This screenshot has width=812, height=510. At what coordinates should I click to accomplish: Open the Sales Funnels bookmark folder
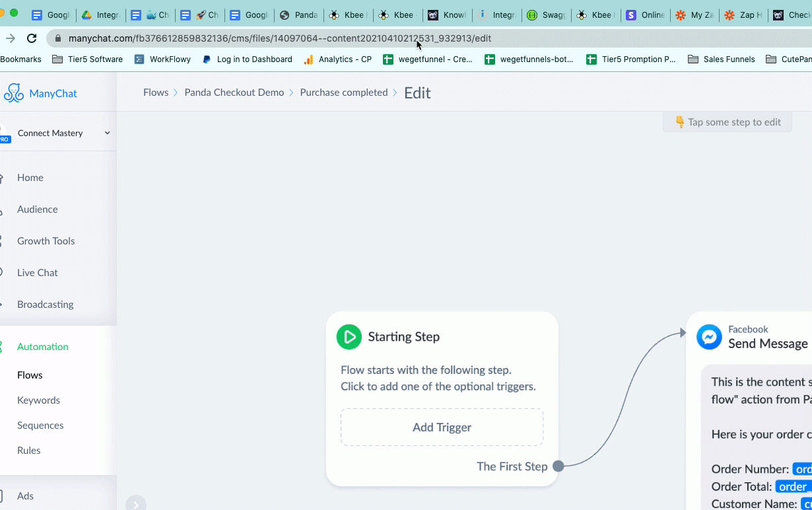tap(722, 59)
